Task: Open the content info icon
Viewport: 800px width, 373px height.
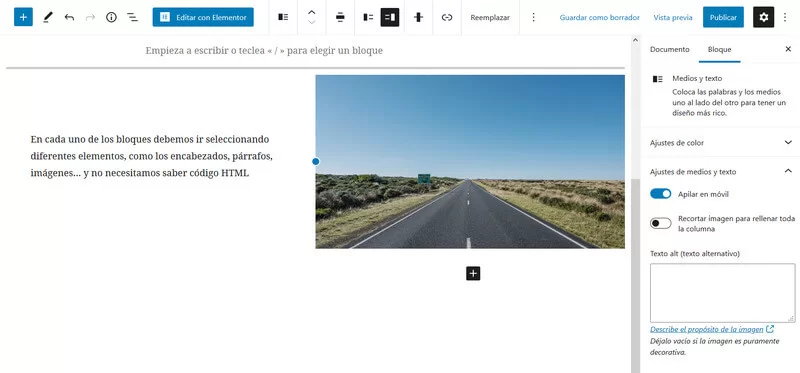Action: click(x=111, y=17)
